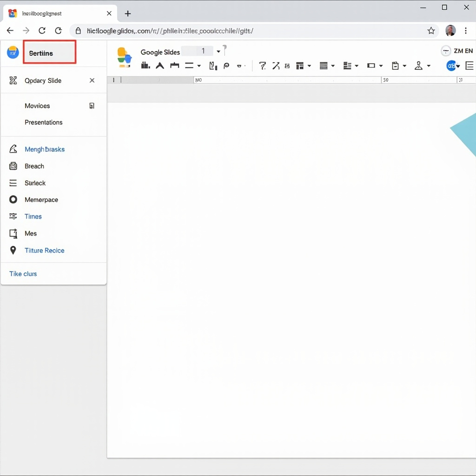Click the browser Back arrow
This screenshot has height=476, width=476.
coord(10,30)
